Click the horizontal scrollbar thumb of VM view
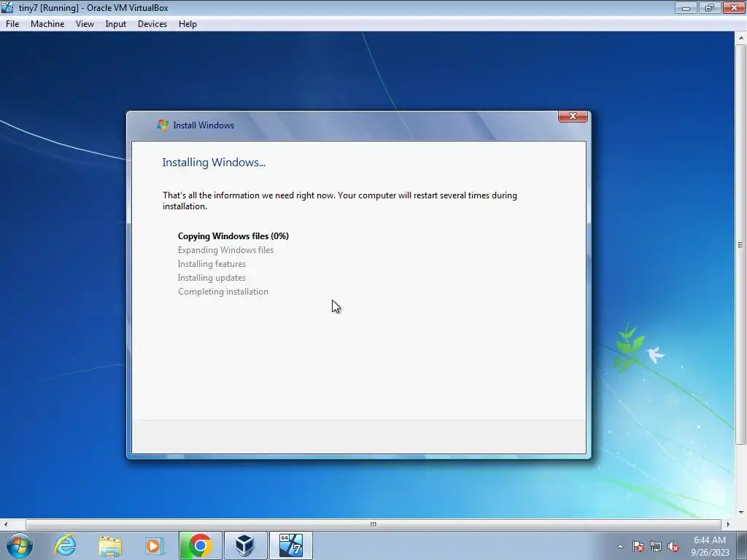This screenshot has height=560, width=747. pos(373,524)
